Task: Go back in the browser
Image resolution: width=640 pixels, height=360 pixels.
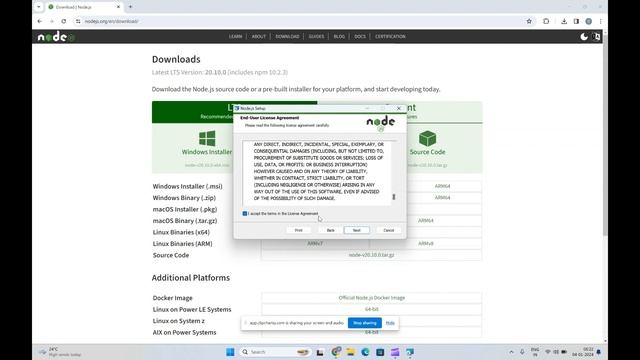Action: click(40, 21)
